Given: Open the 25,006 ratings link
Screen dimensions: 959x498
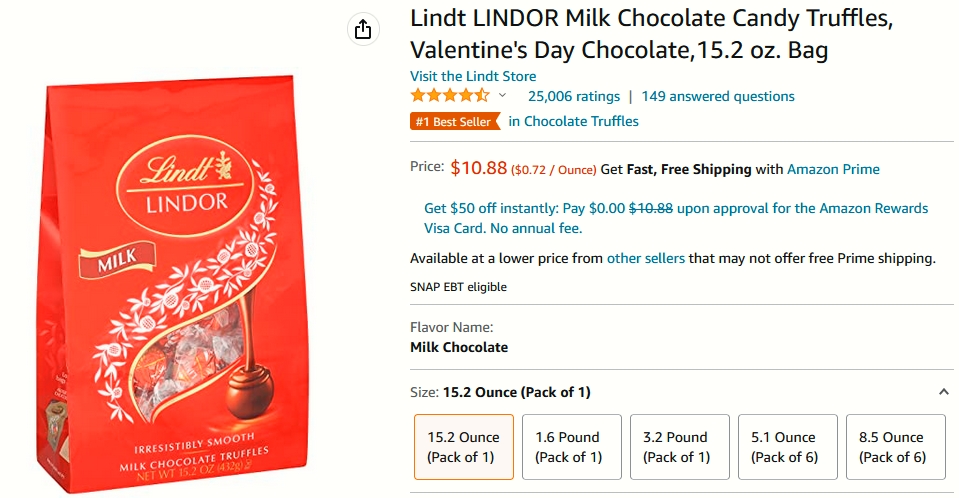Looking at the screenshot, I should [x=574, y=96].
